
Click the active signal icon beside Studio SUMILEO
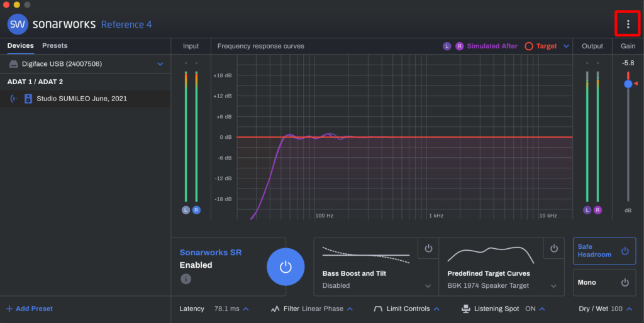point(14,99)
